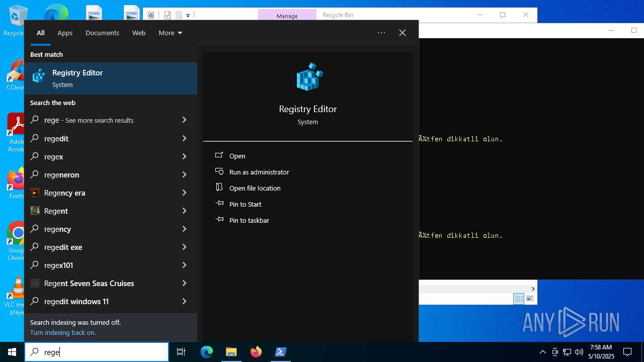644x362 pixels.
Task: Click Regent Seven Seas Cruises thumbnail
Action: (35, 283)
